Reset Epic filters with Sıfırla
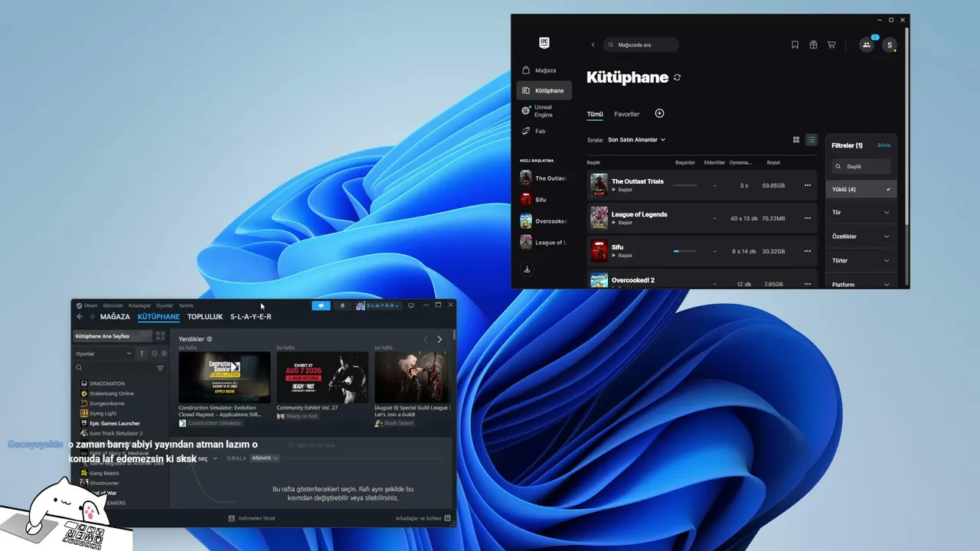Viewport: 980px width, 551px height. click(x=884, y=145)
